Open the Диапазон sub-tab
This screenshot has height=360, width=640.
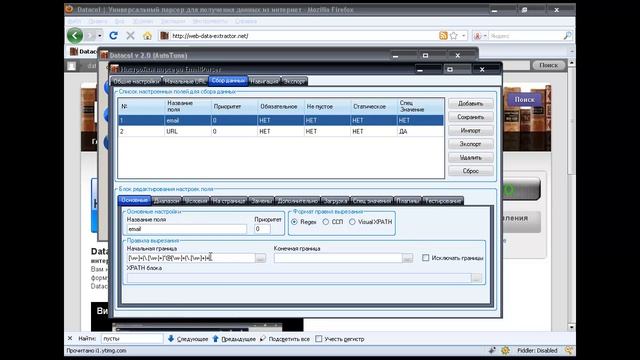point(167,201)
